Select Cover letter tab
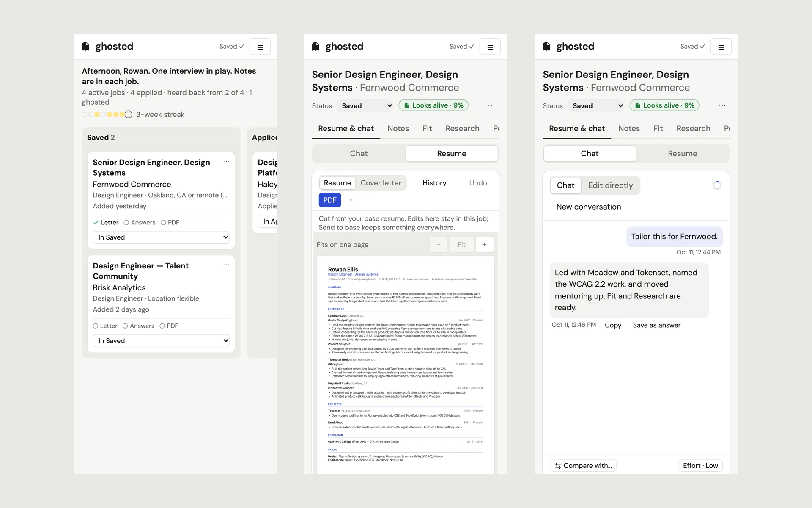Screen dimensions: 812x508 tap(381, 183)
